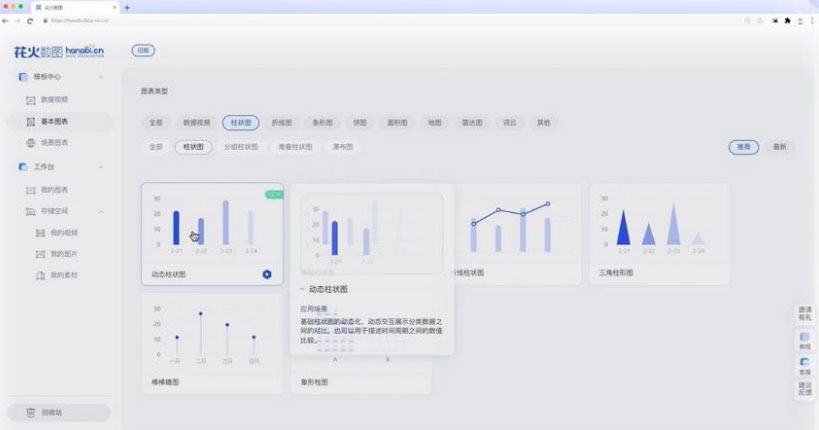Viewport: 819px width, 430px height.
Task: Click the blue badge icon on 动态柱状图 card
Action: coord(267,274)
